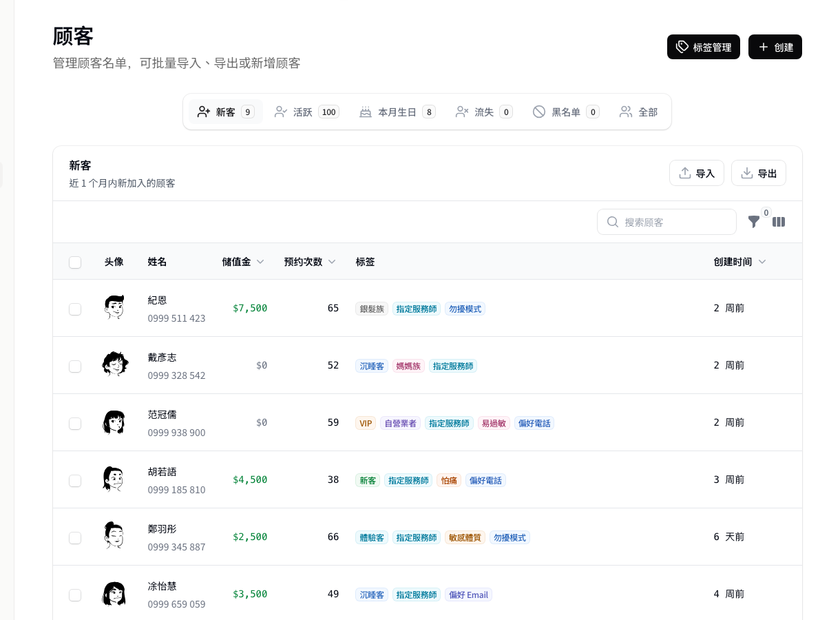
Task: Click the 搜索顾客 search field
Action: [666, 222]
